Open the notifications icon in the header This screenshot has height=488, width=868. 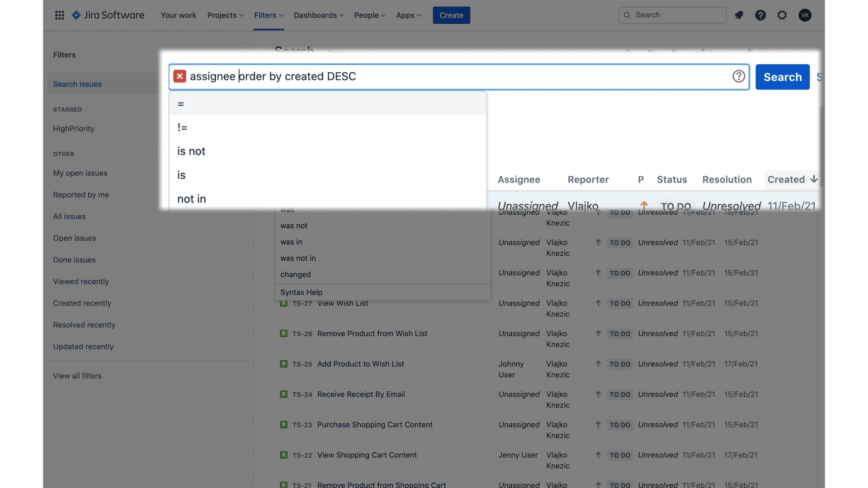pos(739,15)
